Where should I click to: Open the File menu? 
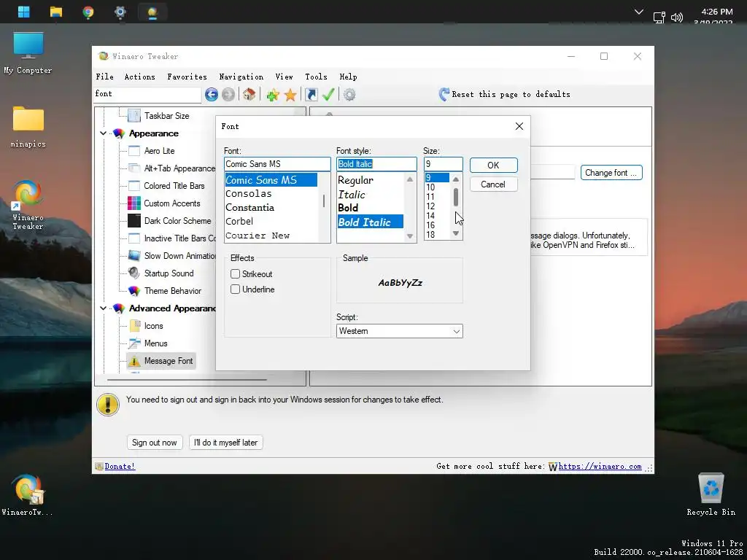tap(105, 77)
